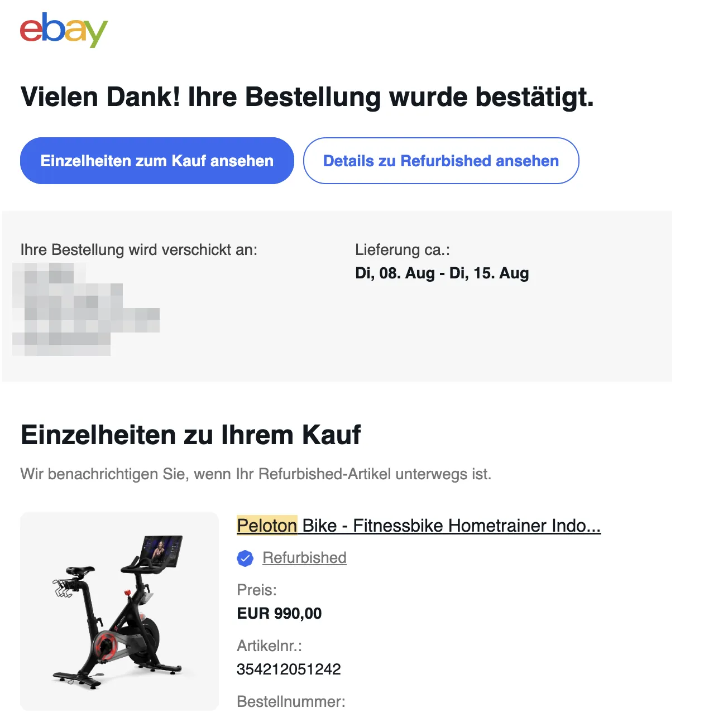This screenshot has height=713, width=728.
Task: Click the Preis label
Action: pyautogui.click(x=257, y=590)
